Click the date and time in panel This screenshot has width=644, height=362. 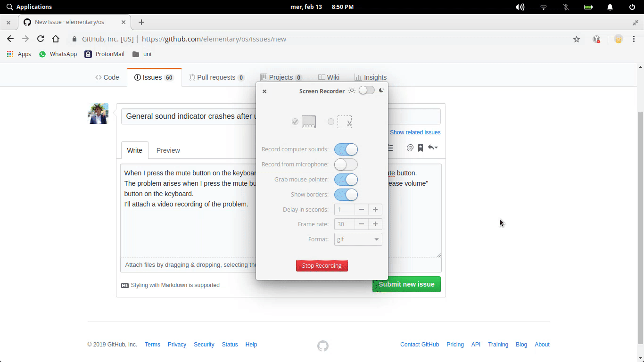tap(322, 7)
